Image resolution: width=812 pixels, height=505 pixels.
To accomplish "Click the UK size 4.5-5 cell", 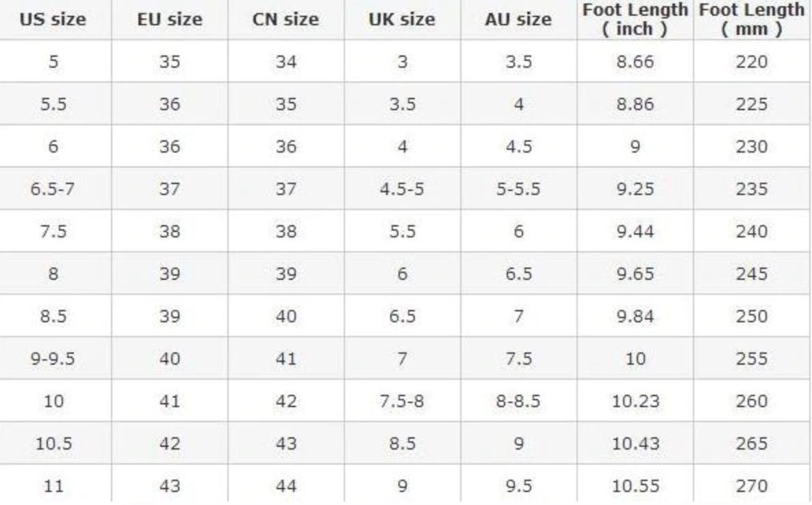I will pos(401,190).
